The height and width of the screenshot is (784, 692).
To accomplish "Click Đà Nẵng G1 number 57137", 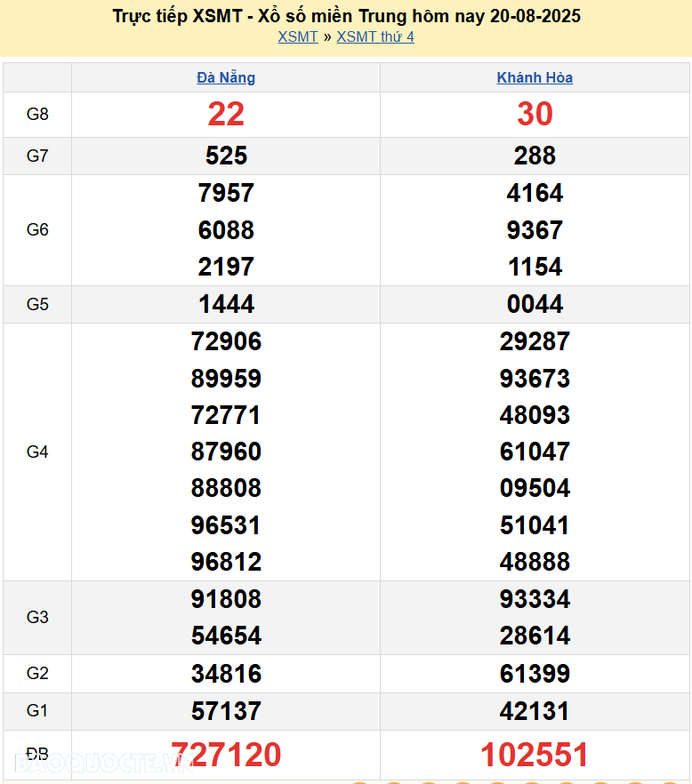I will click(226, 711).
